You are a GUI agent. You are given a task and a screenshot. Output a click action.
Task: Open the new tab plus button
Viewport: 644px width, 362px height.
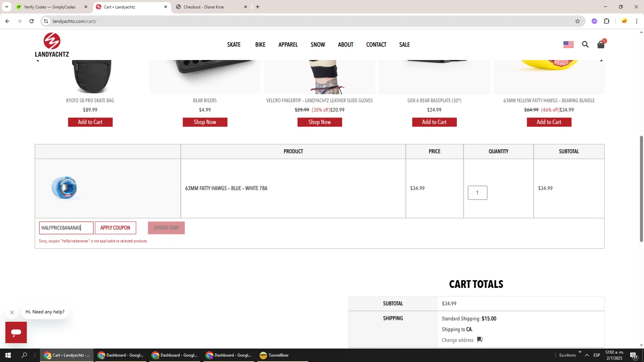tap(258, 7)
